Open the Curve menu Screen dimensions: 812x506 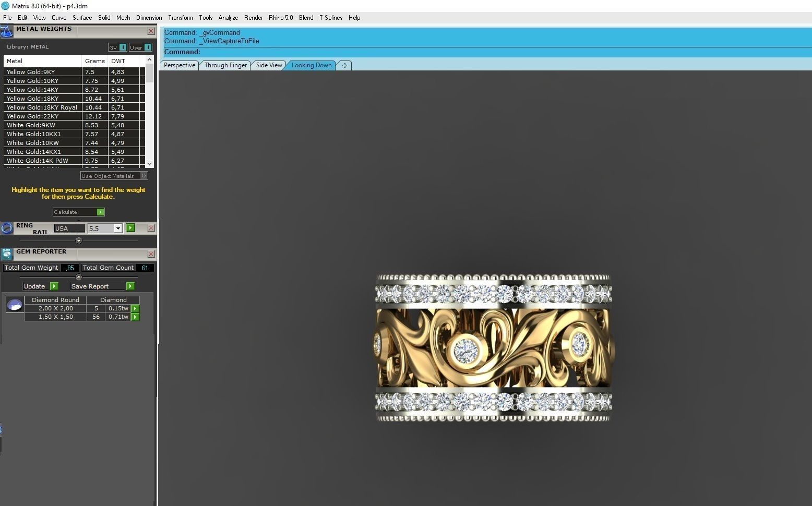click(59, 18)
